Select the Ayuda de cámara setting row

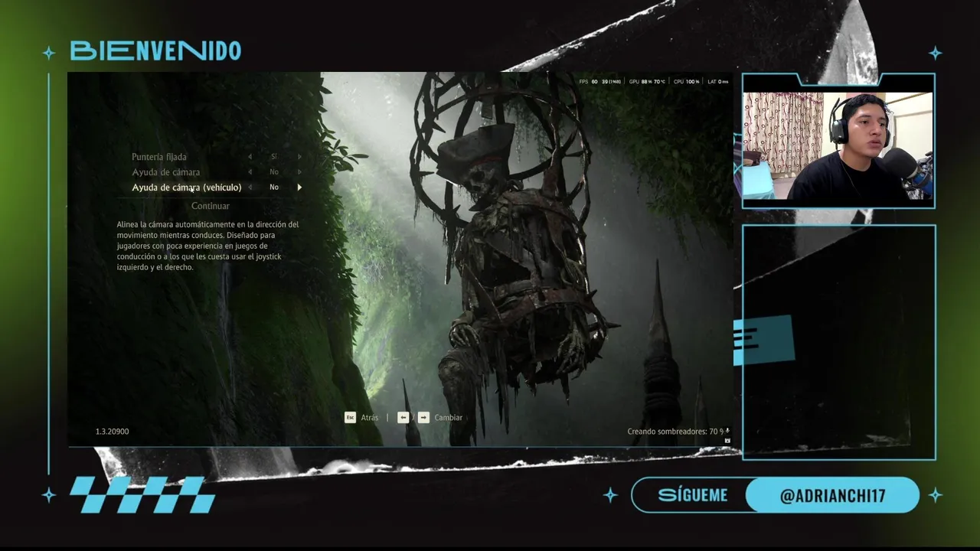click(211, 172)
